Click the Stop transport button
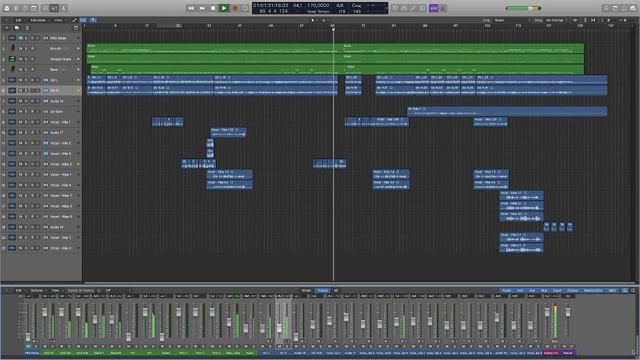The height and width of the screenshot is (360, 640). 213,8
